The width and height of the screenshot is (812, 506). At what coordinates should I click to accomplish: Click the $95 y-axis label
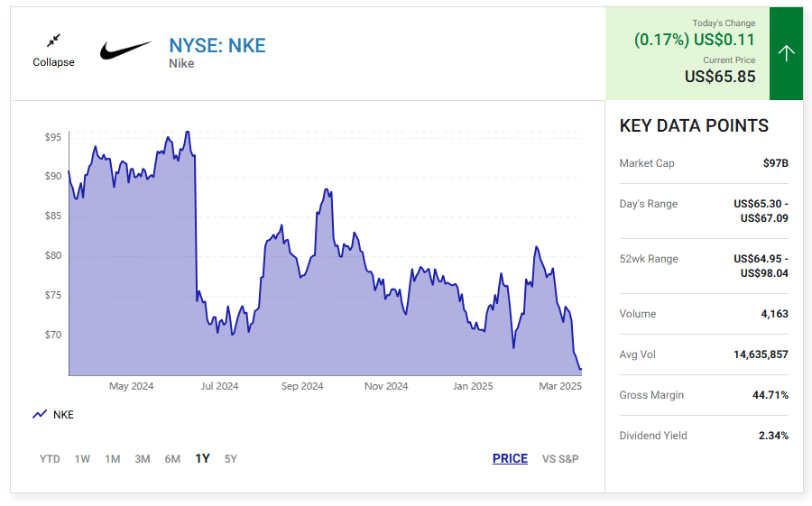coord(53,137)
